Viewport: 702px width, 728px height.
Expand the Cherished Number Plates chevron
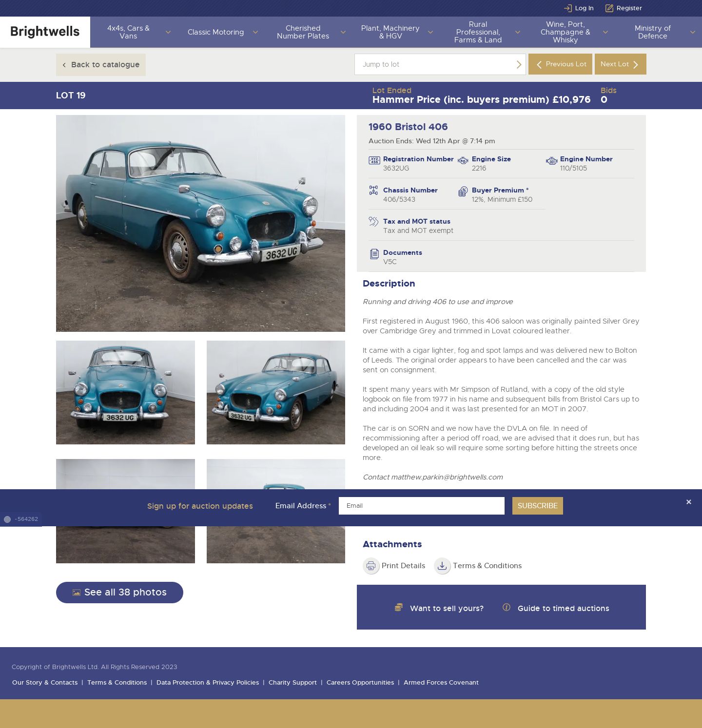[x=343, y=32]
